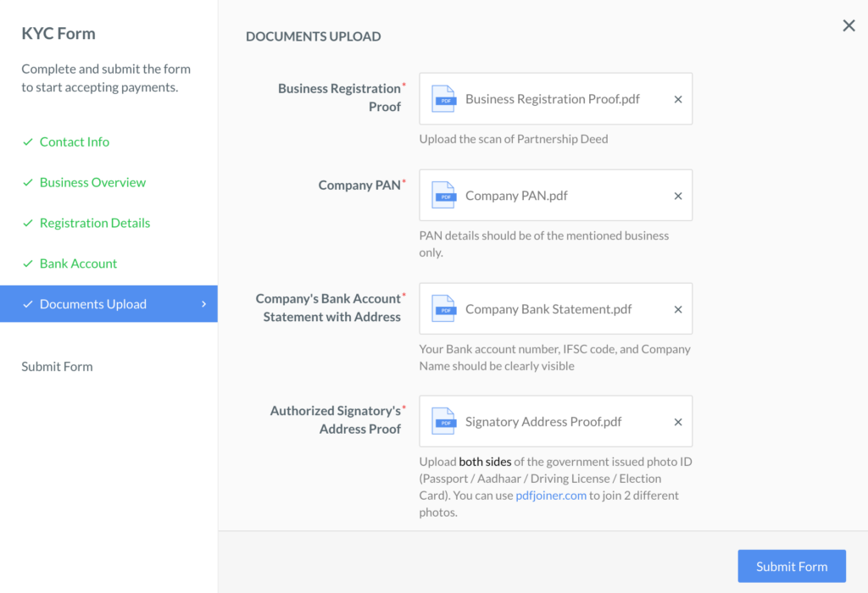Screen dimensions: 868x593
Task: Remove Business Registration Proof.pdf with its X icon
Action: [x=677, y=99]
